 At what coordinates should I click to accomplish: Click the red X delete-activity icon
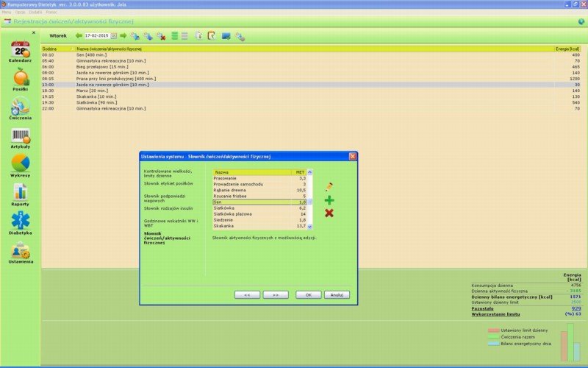click(329, 213)
